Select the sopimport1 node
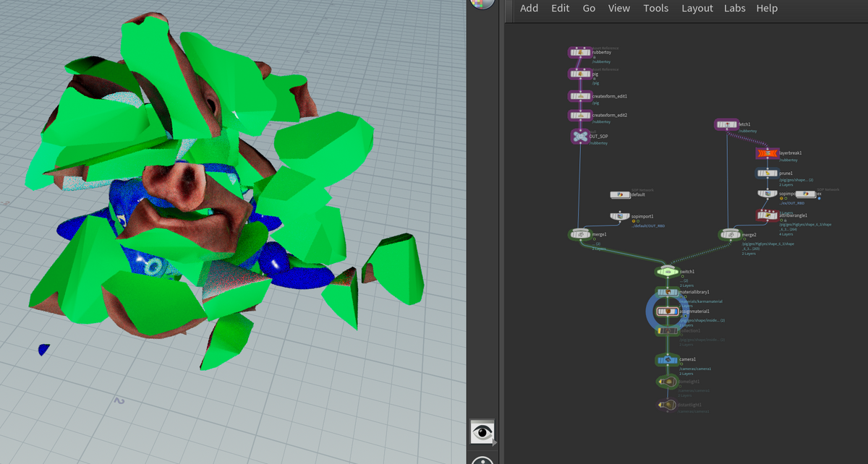Image resolution: width=868 pixels, height=464 pixels. pyautogui.click(x=620, y=216)
